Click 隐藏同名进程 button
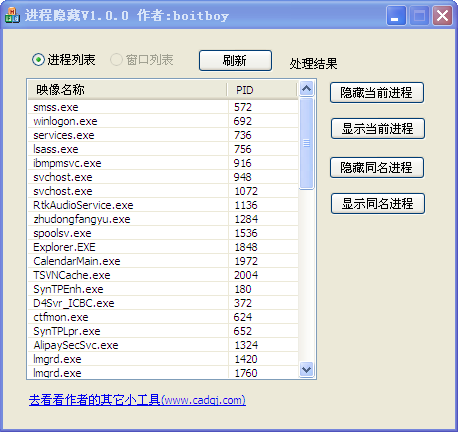458x432 pixels. point(377,167)
